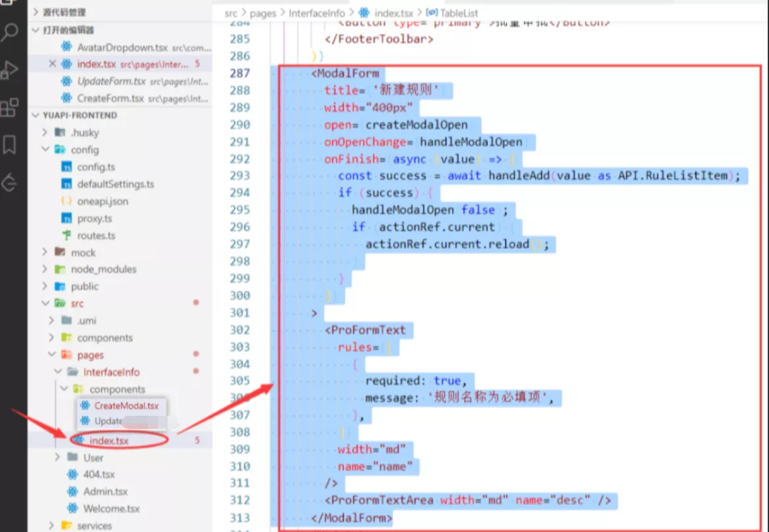This screenshot has height=532, width=769.
Task: Click the mock folder icon
Action: (x=60, y=252)
